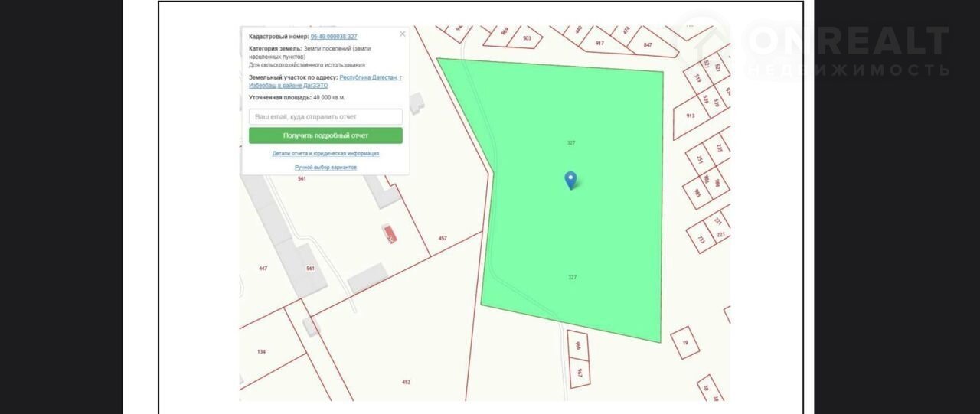The image size is (980, 414).
Task: Open Детали отчета и юридическая информация link
Action: click(x=325, y=153)
